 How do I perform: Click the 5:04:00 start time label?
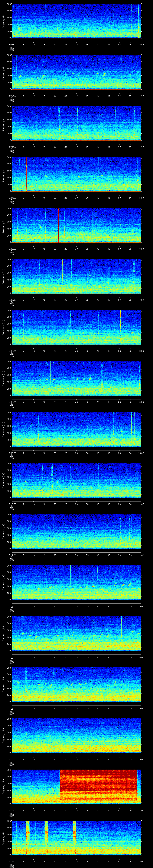[x=12, y=197]
